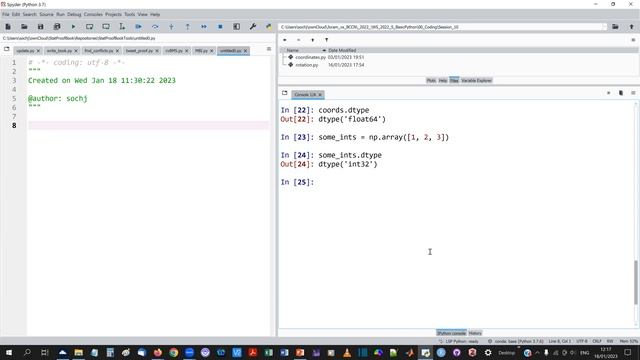Browse the console tabs list
This screenshot has height=360, width=640.
coord(284,93)
